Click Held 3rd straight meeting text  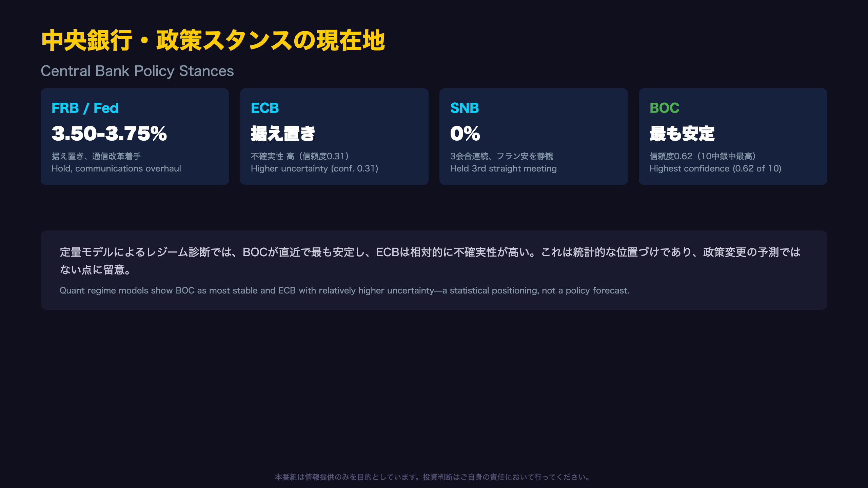click(504, 168)
